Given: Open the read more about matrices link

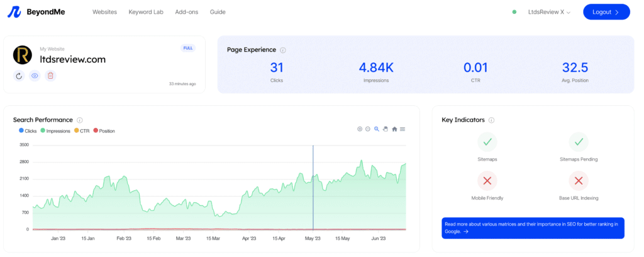Looking at the screenshot, I should tap(533, 227).
